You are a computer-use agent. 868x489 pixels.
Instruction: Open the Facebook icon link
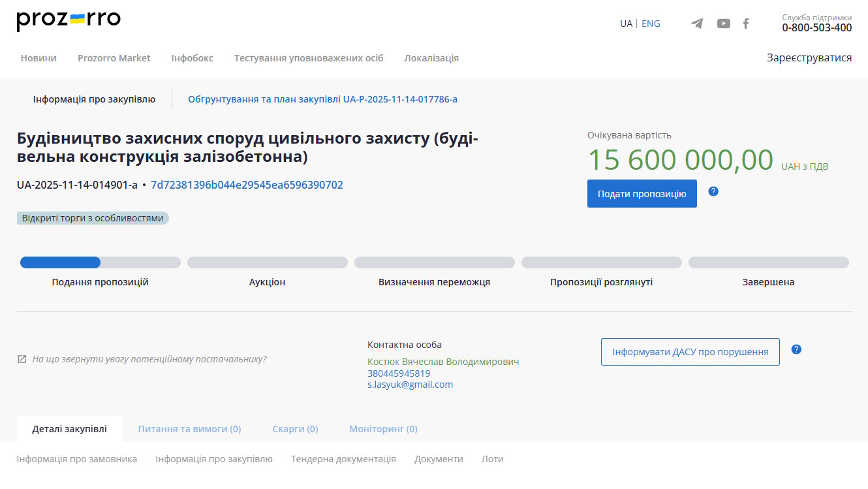point(746,24)
